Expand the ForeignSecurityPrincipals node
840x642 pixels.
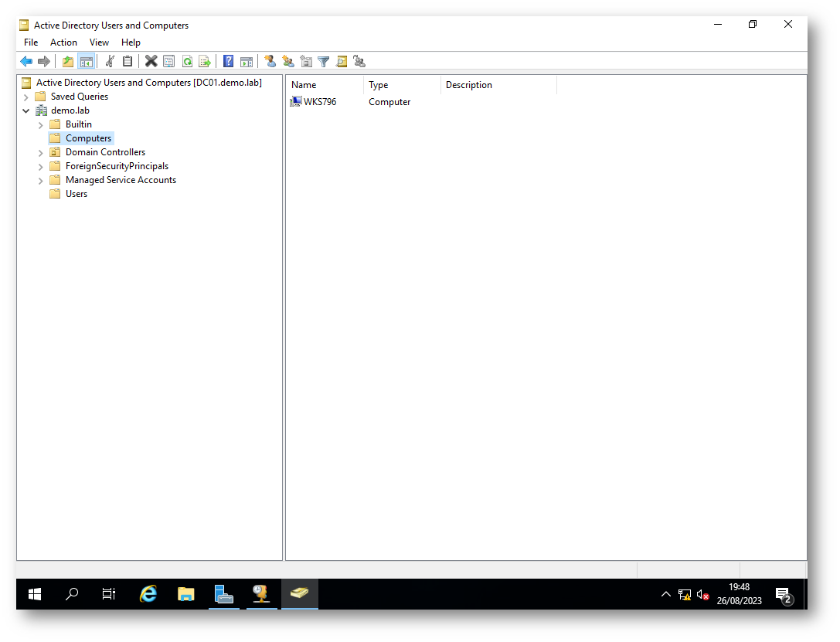tap(41, 167)
